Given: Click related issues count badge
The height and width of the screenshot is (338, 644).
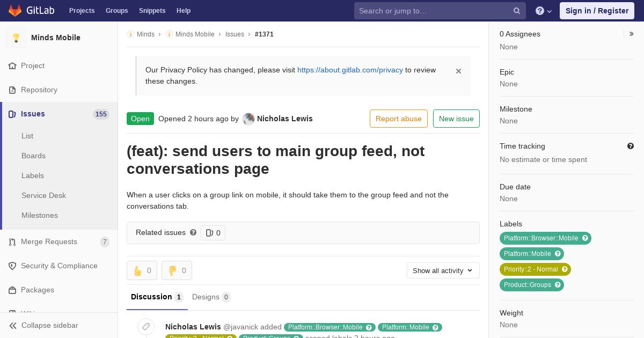Looking at the screenshot, I should click(213, 233).
